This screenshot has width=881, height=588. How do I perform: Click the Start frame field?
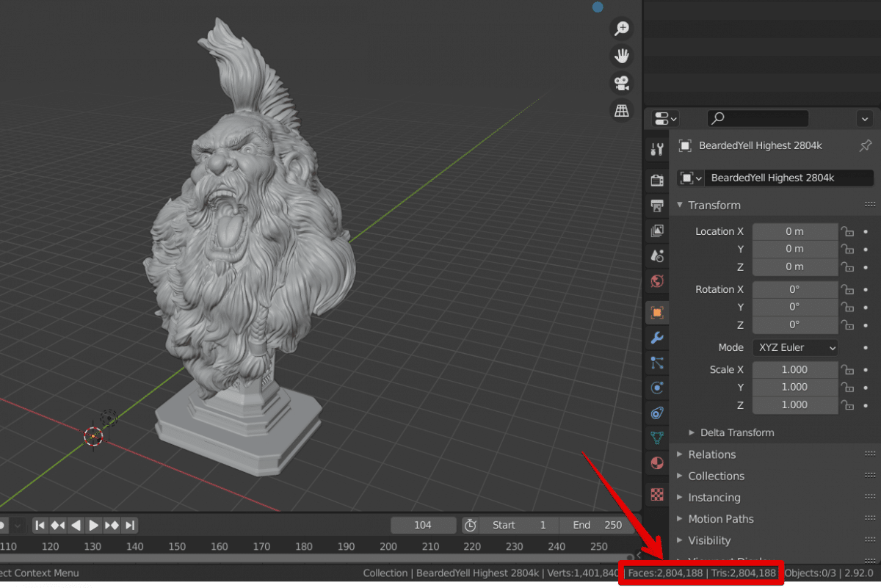click(x=520, y=525)
